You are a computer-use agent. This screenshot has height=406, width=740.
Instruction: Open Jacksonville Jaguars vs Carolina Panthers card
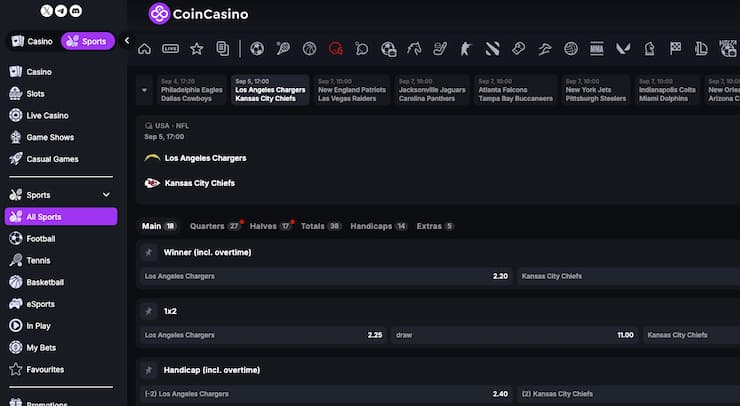432,90
